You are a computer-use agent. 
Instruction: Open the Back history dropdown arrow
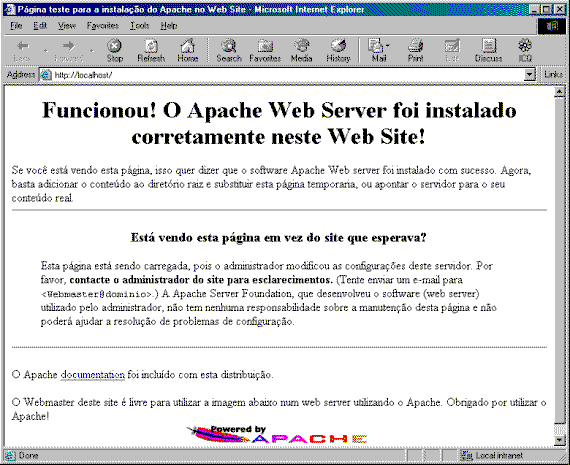coord(45,51)
